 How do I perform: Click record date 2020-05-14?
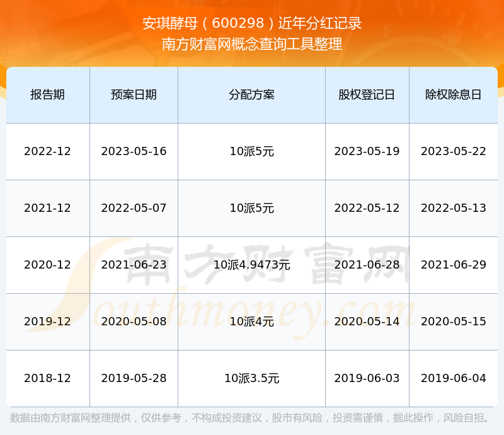click(x=367, y=321)
